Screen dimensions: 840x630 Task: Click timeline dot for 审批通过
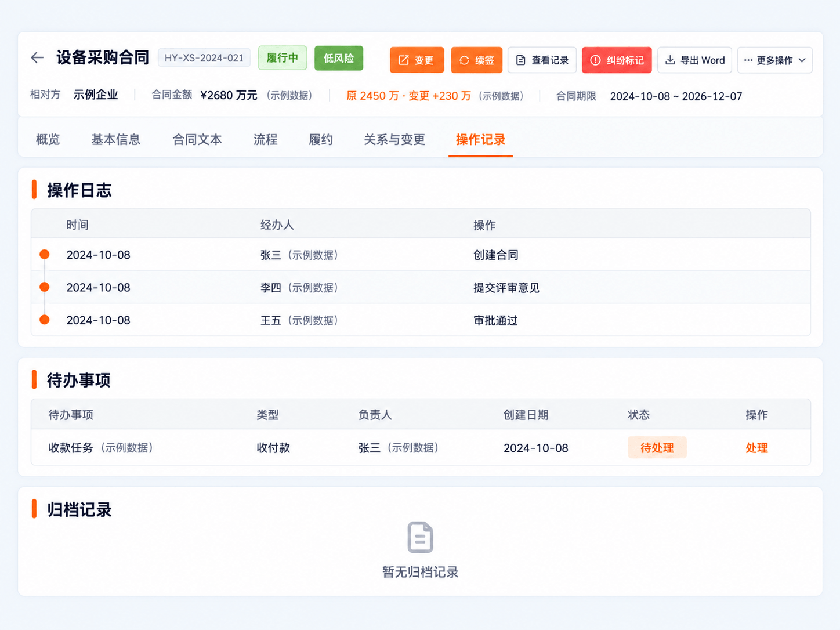[x=44, y=320]
